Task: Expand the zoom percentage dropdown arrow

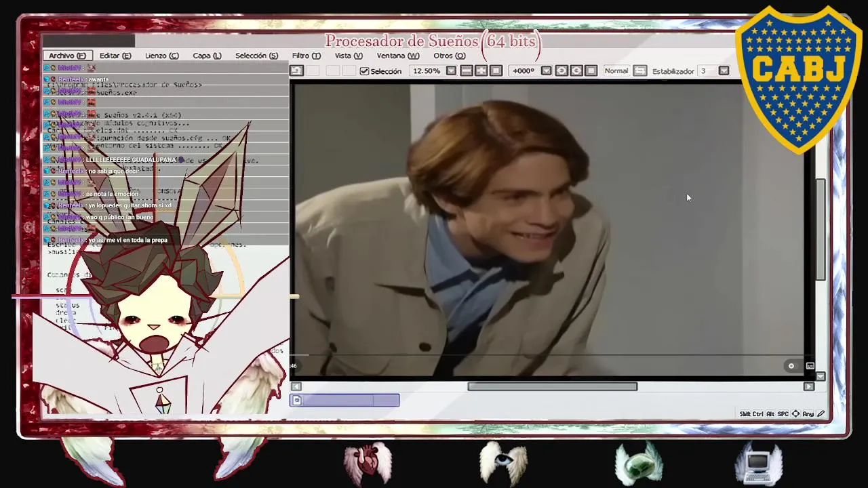Action: [x=450, y=71]
